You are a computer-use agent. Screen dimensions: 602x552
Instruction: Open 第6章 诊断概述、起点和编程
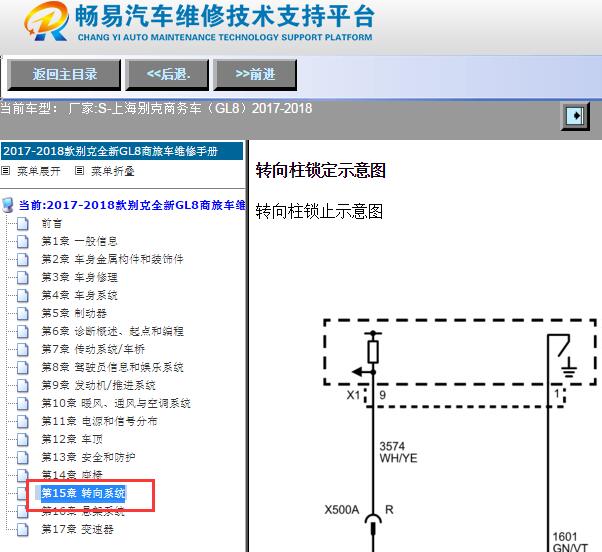(112, 331)
